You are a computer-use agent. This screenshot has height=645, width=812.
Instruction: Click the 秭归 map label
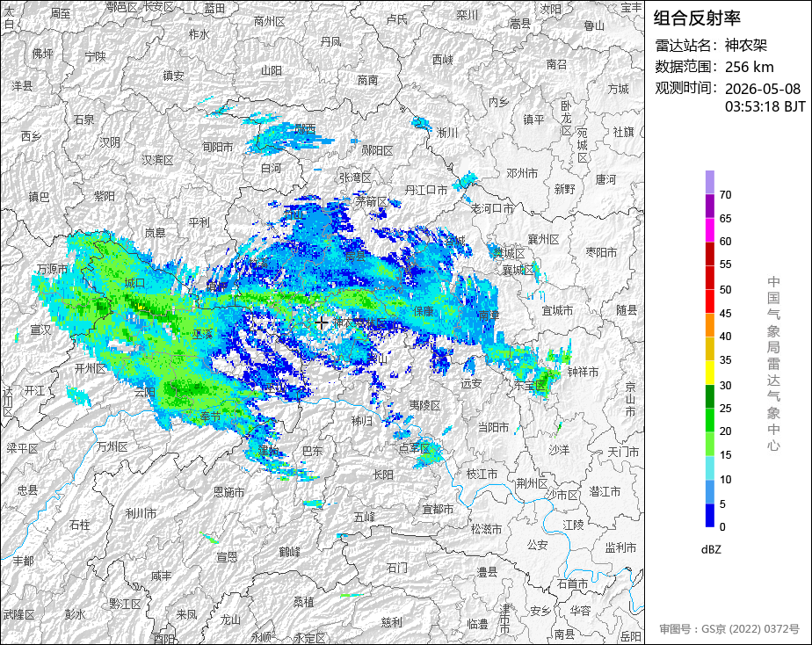361,421
